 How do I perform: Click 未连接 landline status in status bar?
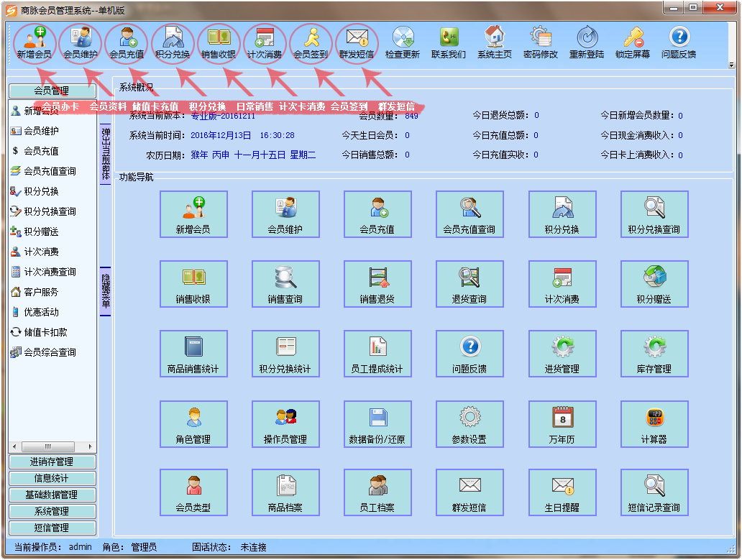pos(254,547)
